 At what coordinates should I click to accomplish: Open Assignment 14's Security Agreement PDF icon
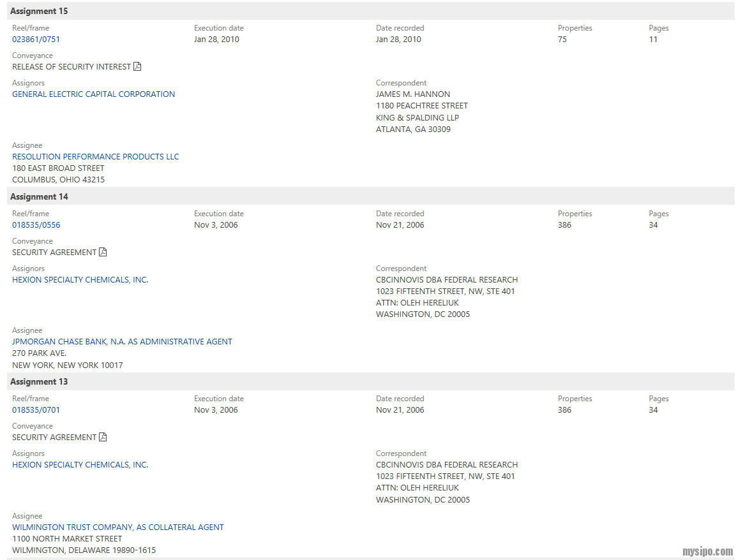coord(103,252)
